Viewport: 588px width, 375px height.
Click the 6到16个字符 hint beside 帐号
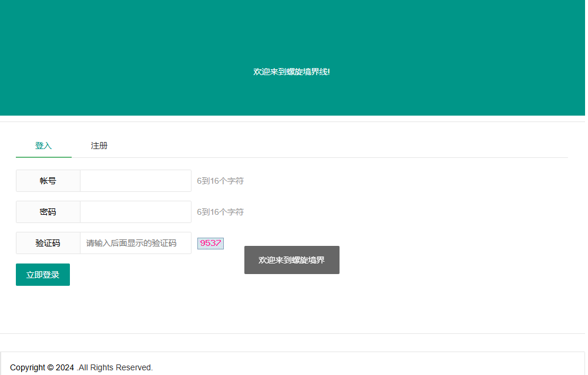point(220,181)
